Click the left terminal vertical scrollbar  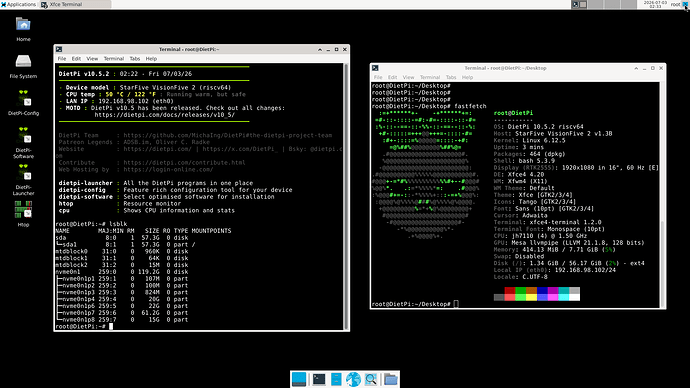click(x=346, y=196)
